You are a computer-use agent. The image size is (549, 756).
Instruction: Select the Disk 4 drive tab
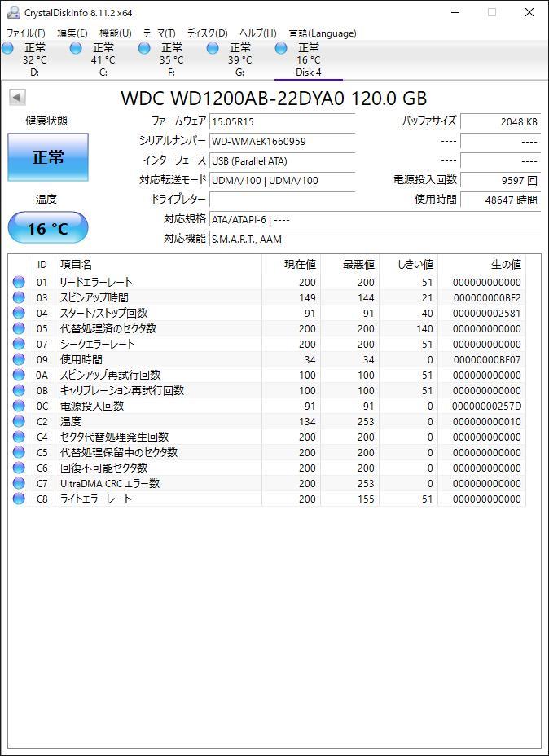pos(309,60)
